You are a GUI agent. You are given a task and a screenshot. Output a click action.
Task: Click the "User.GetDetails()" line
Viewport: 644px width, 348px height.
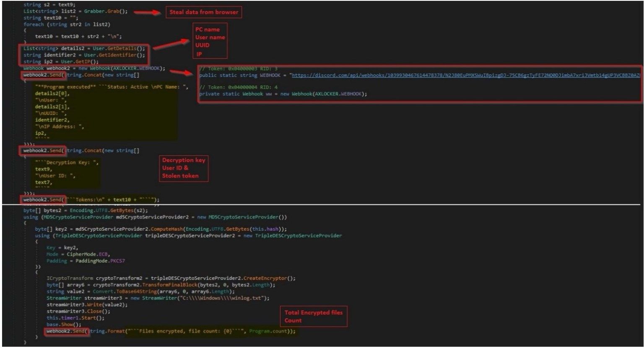click(84, 49)
